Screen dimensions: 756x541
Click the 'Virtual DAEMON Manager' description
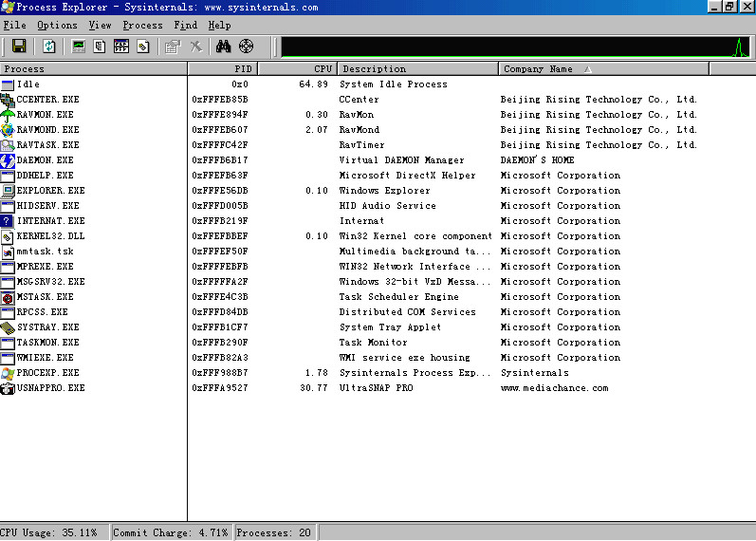[x=401, y=160]
